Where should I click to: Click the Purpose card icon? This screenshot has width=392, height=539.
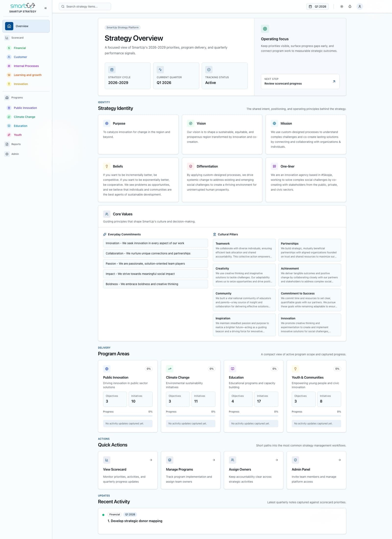107,124
